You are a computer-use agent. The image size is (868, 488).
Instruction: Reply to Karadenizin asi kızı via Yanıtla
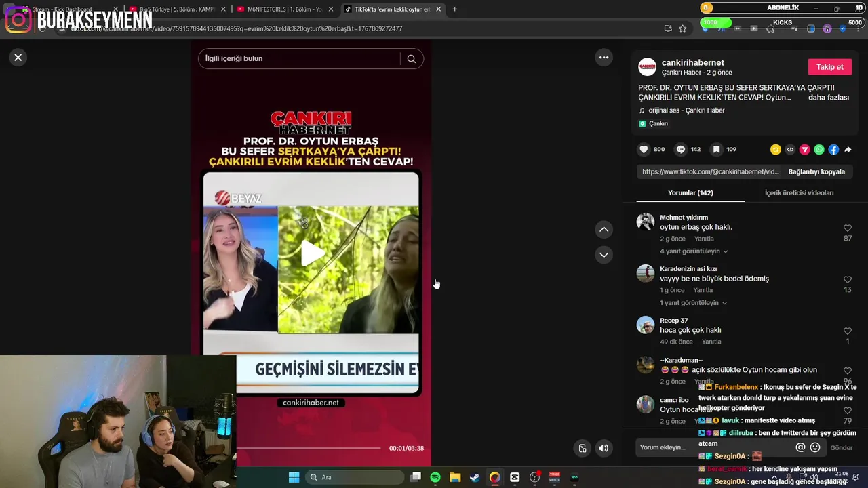(x=703, y=290)
